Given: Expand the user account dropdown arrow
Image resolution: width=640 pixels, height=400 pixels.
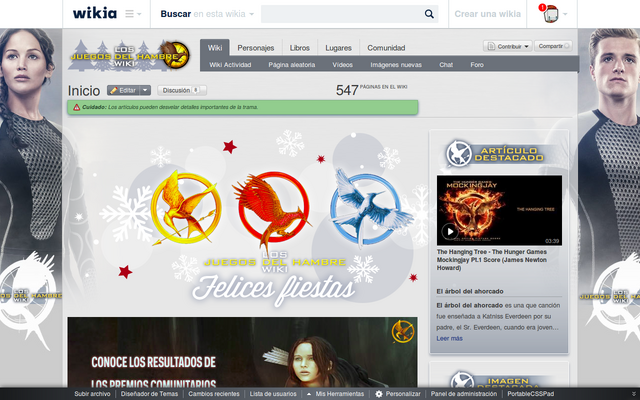Looking at the screenshot, I should [565, 14].
